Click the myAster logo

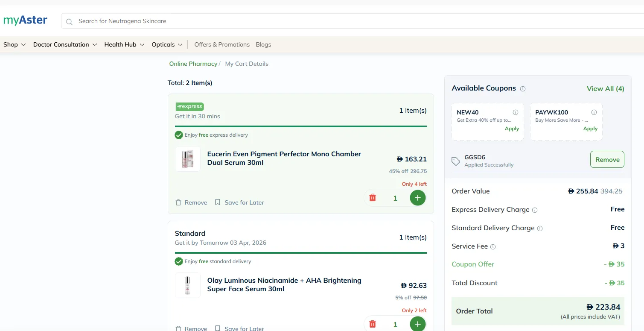click(x=25, y=20)
